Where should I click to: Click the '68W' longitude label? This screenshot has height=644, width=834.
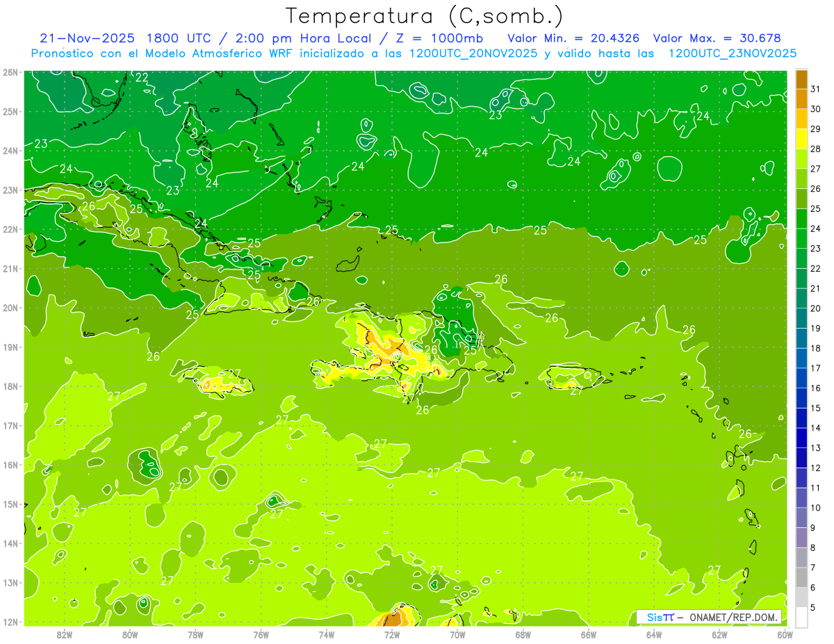click(523, 634)
